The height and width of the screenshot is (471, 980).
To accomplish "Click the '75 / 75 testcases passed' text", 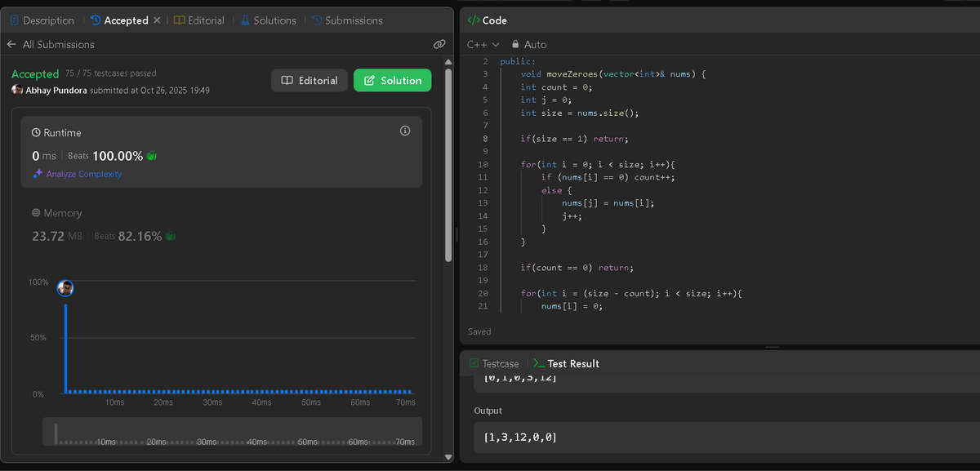I will tap(111, 73).
